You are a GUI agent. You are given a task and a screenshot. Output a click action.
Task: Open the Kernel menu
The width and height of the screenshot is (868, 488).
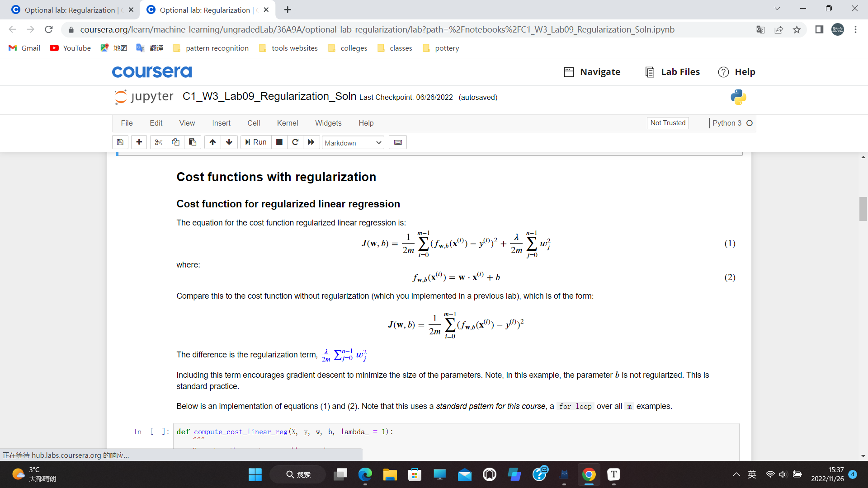pos(288,123)
